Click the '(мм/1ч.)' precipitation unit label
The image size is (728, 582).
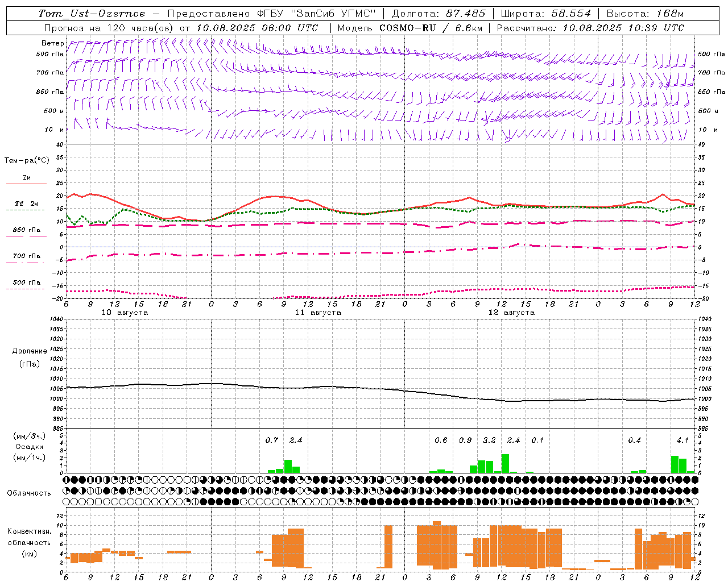coord(30,458)
